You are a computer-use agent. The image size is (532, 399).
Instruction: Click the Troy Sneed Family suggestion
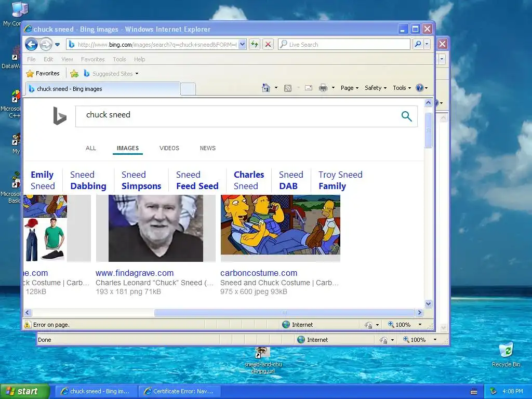(x=340, y=180)
